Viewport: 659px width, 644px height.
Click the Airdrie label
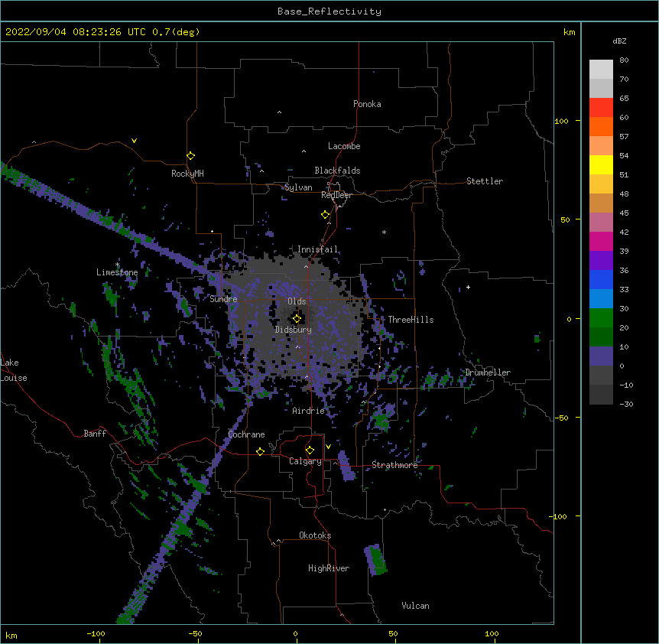point(309,411)
